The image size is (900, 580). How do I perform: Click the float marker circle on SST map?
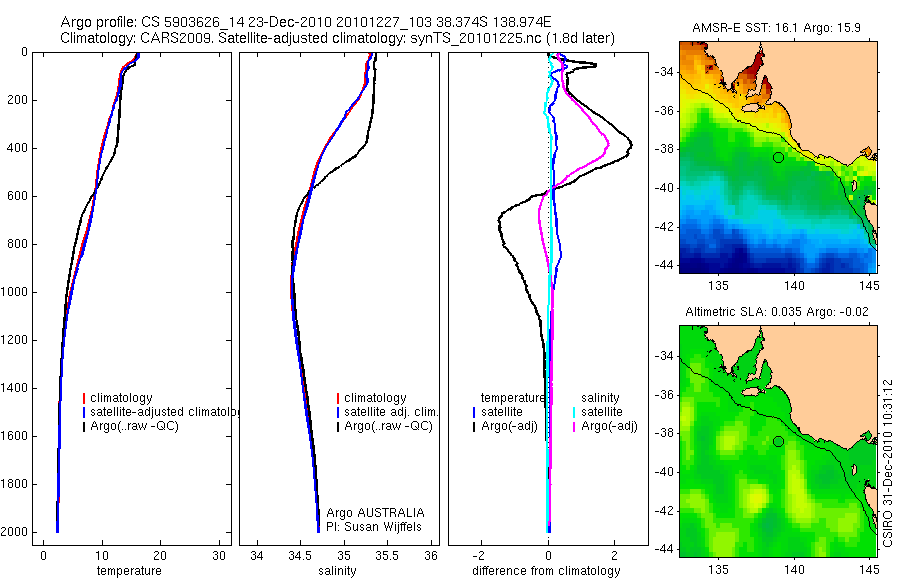778,157
